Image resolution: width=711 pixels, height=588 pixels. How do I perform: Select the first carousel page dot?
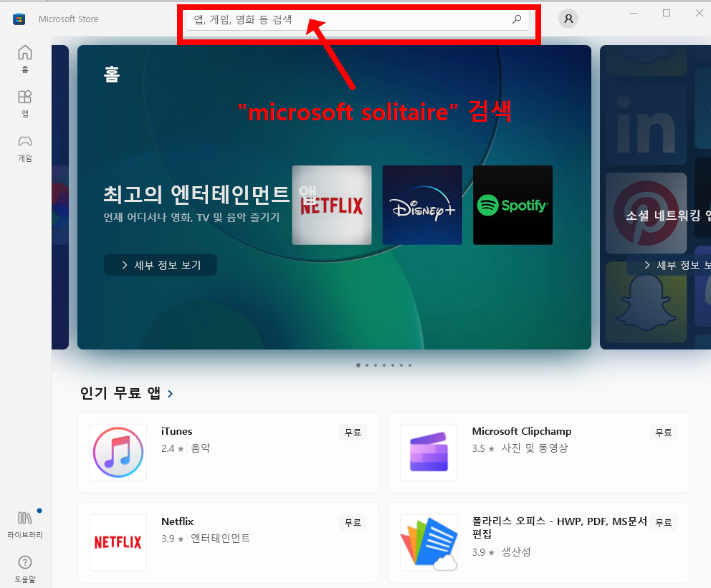pos(358,365)
